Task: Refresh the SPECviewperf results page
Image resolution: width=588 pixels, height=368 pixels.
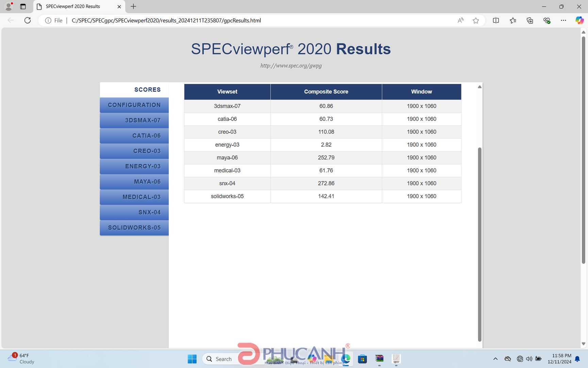Action: pos(28,20)
